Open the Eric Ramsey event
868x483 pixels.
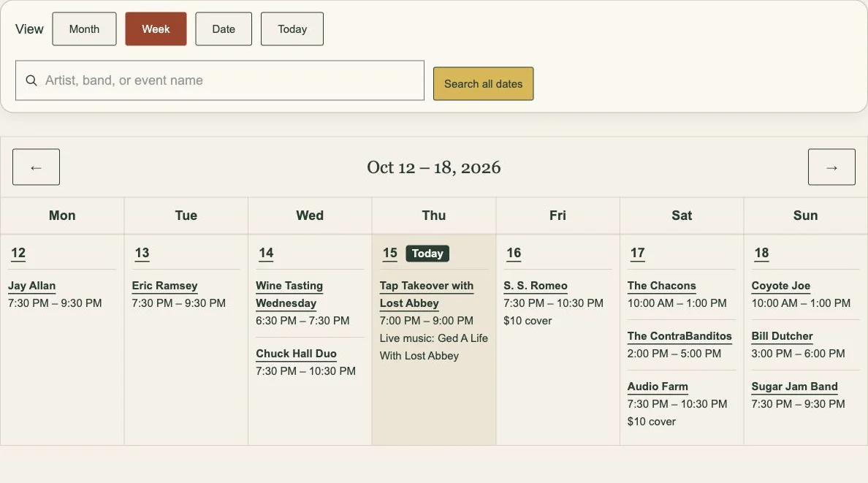coord(164,286)
